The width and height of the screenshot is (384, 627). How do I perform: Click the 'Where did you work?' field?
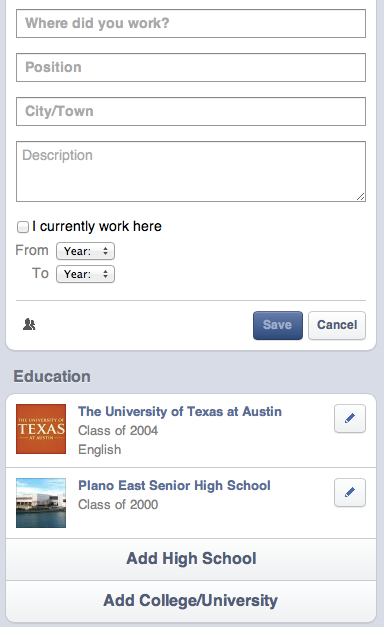coord(191,24)
